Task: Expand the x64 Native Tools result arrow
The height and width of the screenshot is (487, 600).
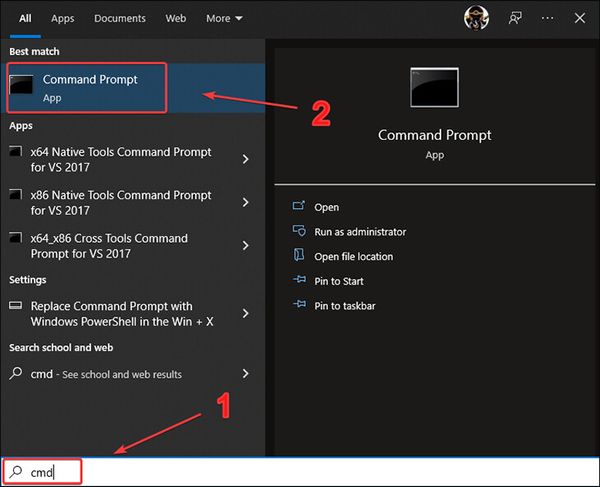Action: [246, 160]
